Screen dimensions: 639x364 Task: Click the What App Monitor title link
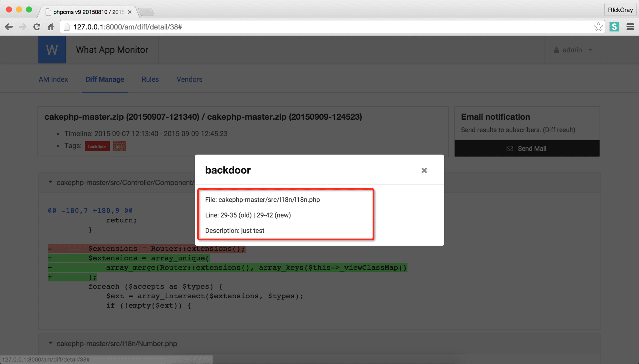click(112, 50)
